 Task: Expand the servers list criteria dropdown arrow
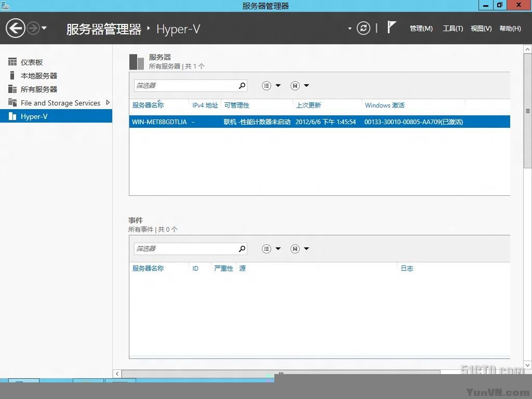click(x=278, y=86)
